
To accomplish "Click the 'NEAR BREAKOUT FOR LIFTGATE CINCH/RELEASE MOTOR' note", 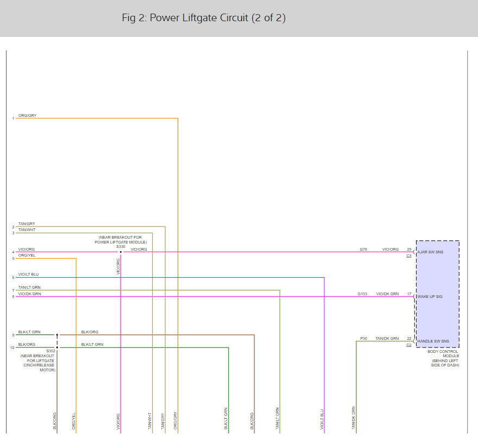I will tap(38, 363).
